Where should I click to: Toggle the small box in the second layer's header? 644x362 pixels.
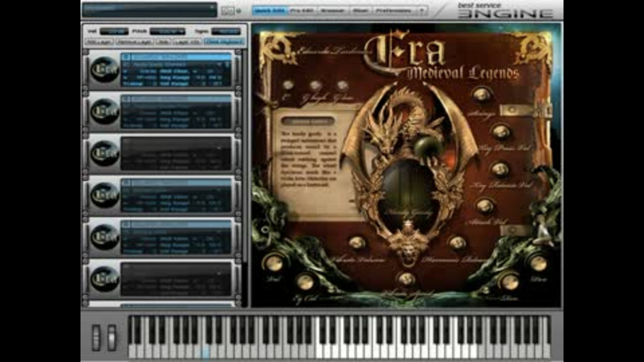[x=126, y=99]
